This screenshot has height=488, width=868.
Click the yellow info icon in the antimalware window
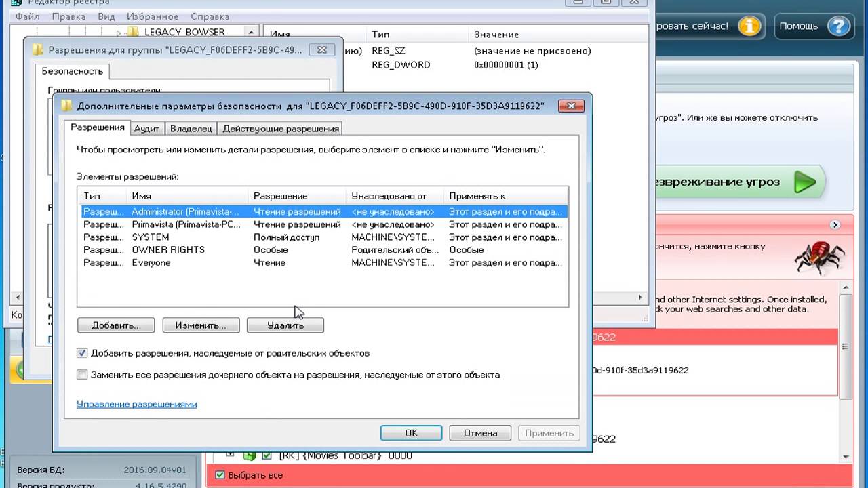(749, 26)
